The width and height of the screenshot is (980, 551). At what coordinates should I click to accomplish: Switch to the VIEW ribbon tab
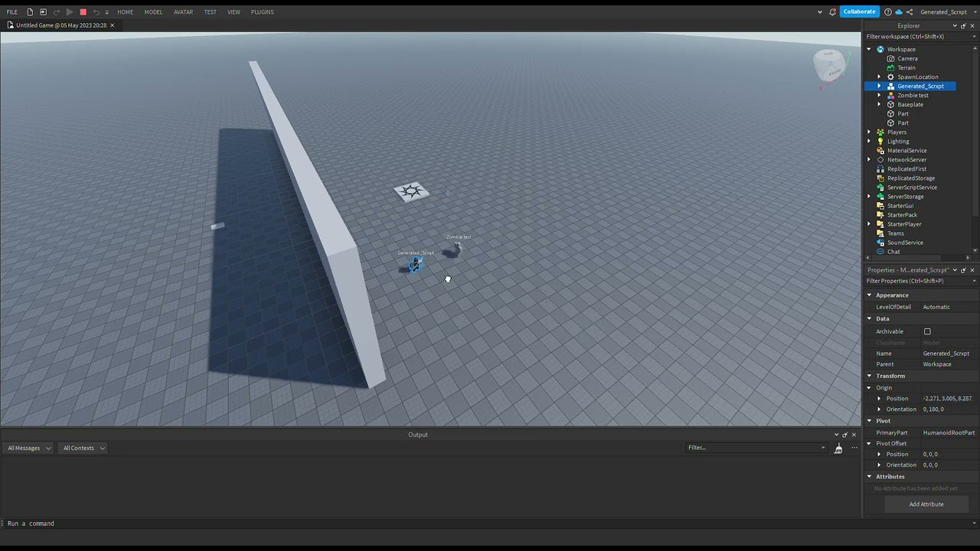pos(234,12)
